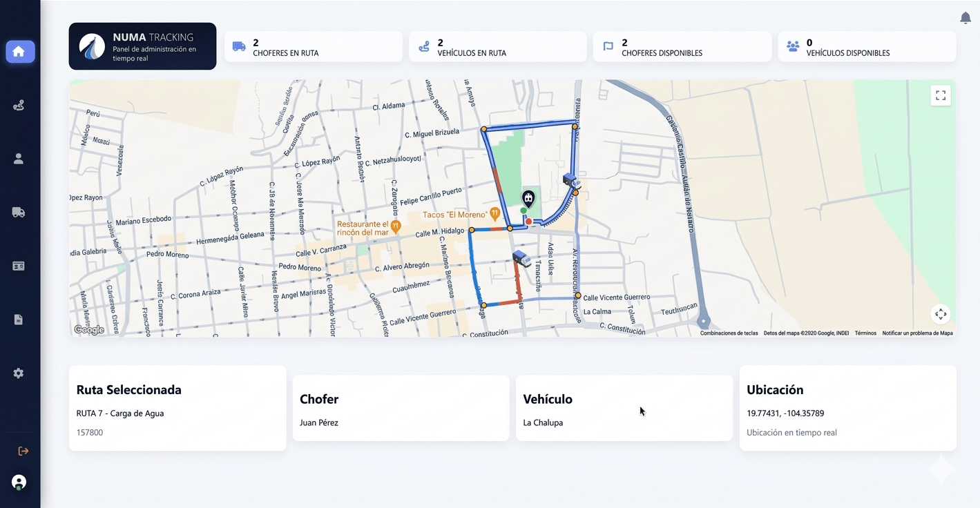Click the flag icon on Choferes Disponibles card
This screenshot has height=508, width=980.
tap(608, 46)
